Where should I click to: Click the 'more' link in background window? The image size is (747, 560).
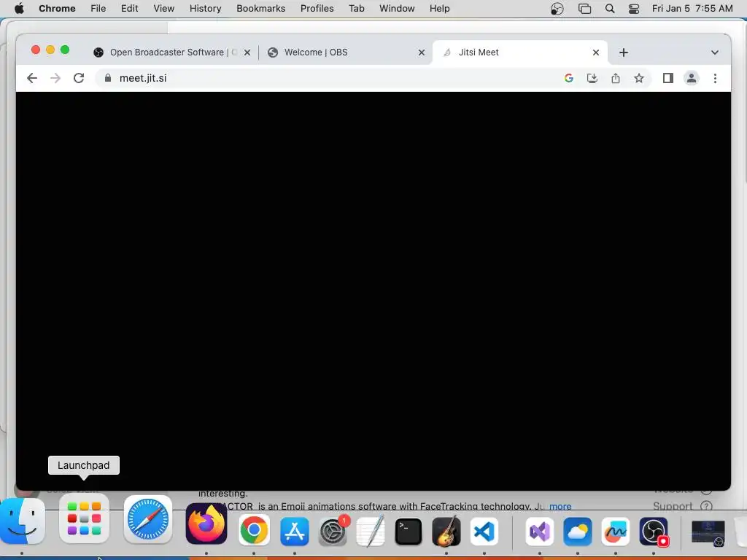[560, 506]
